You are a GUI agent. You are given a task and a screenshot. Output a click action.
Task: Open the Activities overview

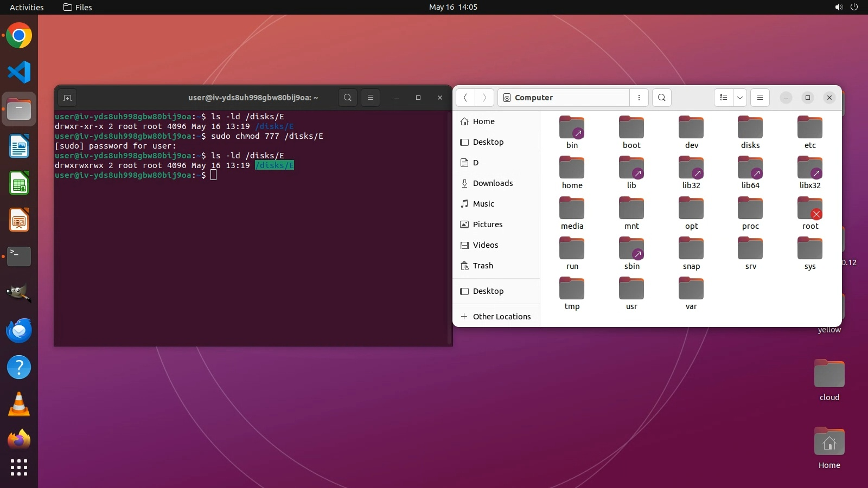(x=27, y=7)
